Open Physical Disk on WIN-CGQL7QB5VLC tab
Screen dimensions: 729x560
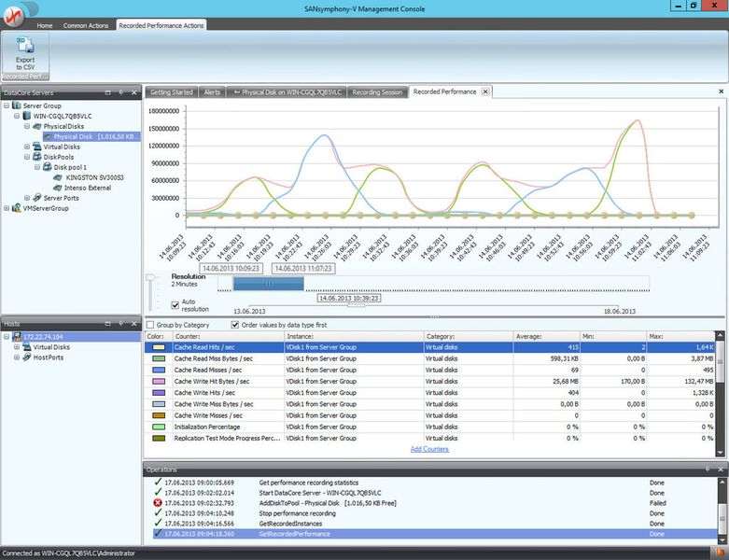287,92
